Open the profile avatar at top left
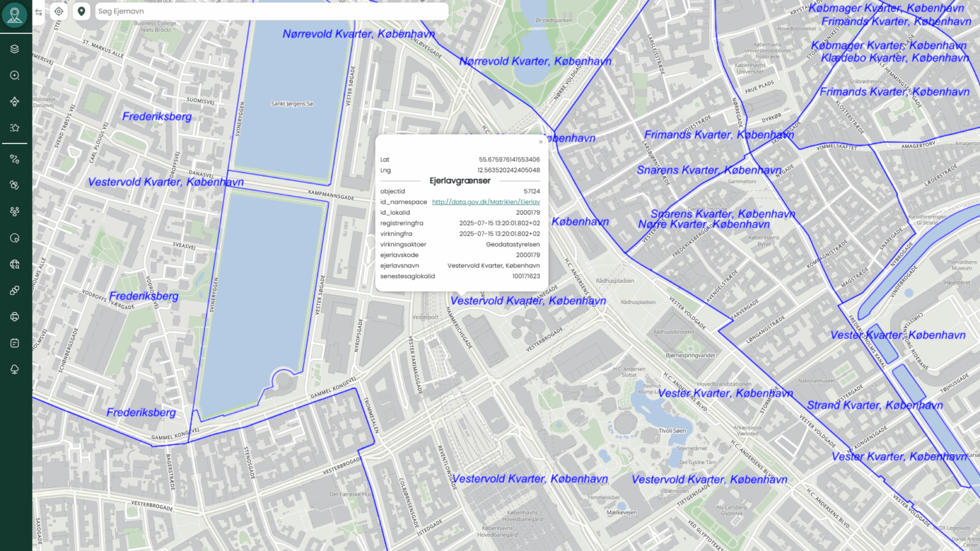 click(14, 14)
